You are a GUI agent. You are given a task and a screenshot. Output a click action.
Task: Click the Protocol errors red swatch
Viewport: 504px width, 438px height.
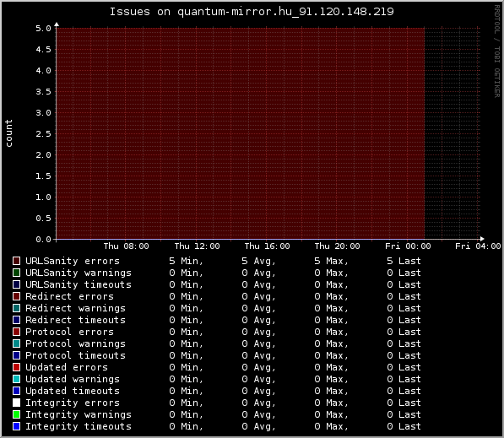click(x=16, y=332)
